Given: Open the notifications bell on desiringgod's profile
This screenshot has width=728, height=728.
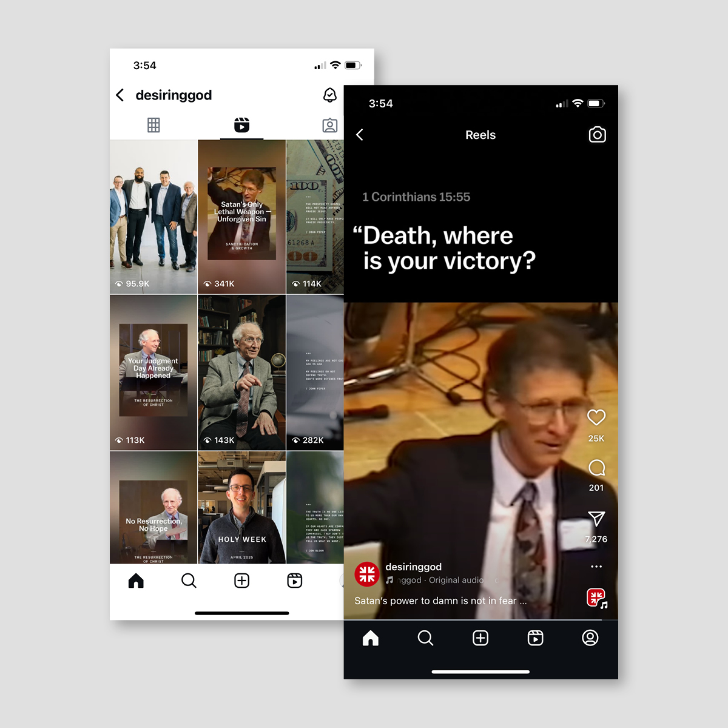Looking at the screenshot, I should tap(329, 95).
